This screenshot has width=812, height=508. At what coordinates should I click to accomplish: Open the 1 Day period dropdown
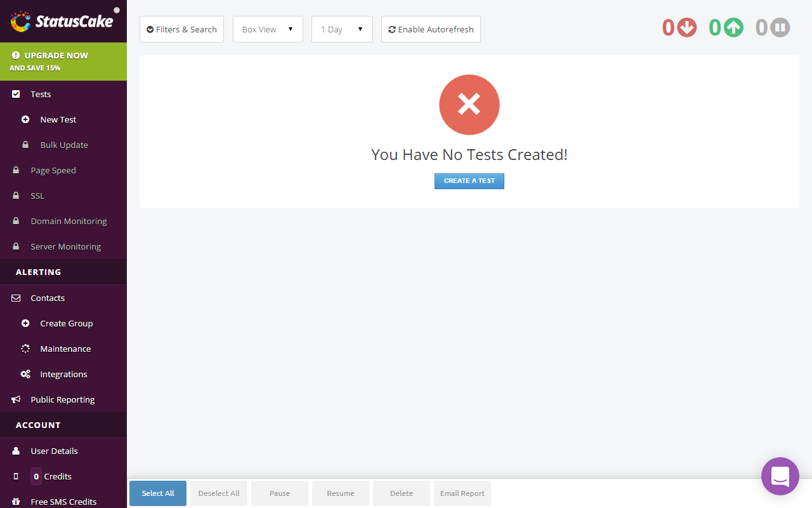(342, 29)
